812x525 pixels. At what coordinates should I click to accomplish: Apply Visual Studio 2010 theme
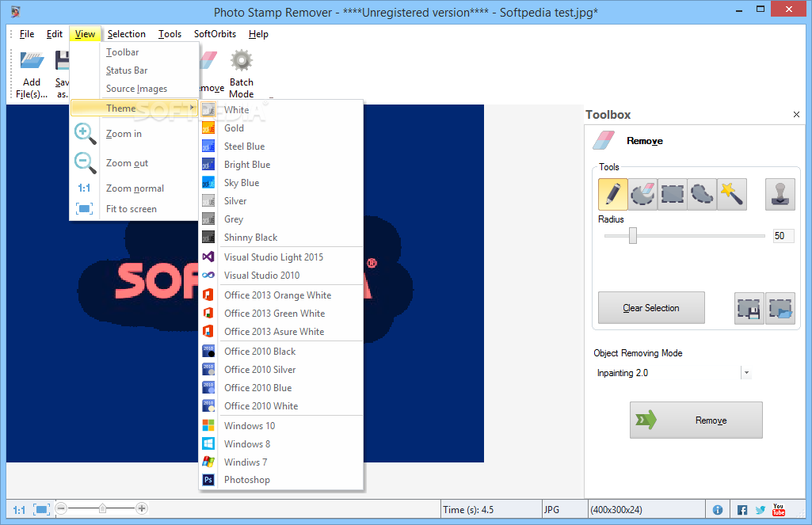[281, 275]
